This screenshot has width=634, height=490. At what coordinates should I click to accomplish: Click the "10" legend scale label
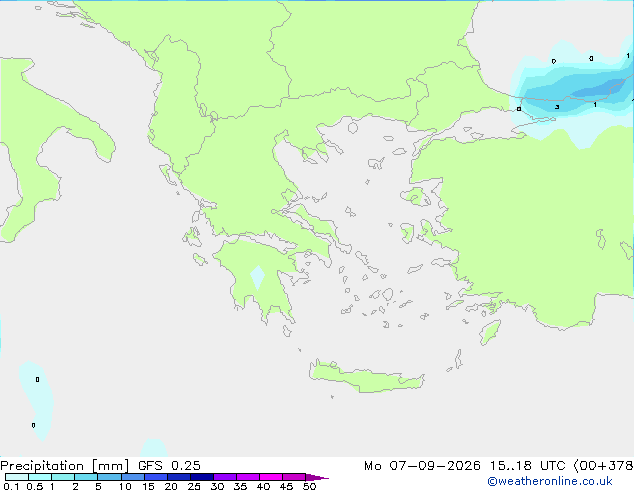pos(125,486)
